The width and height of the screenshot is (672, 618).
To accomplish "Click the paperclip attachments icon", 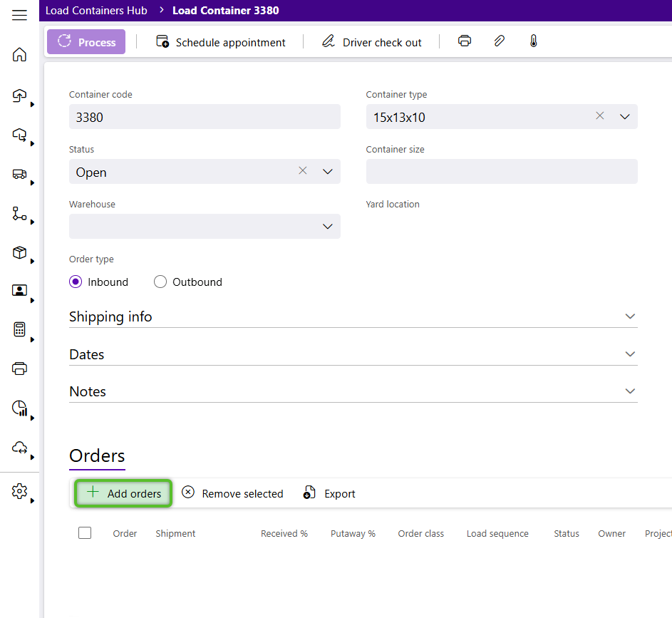I will (x=499, y=41).
